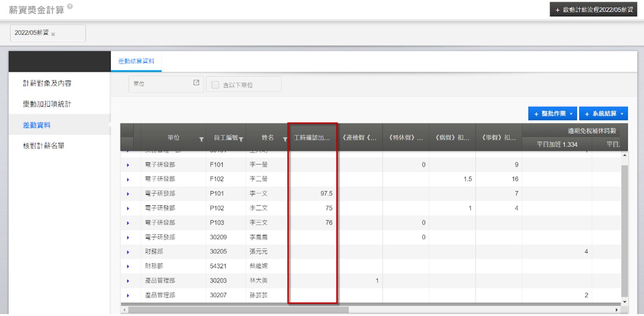Open 核對計薪名單 in the sidebar
This screenshot has width=644, height=316.
point(43,146)
